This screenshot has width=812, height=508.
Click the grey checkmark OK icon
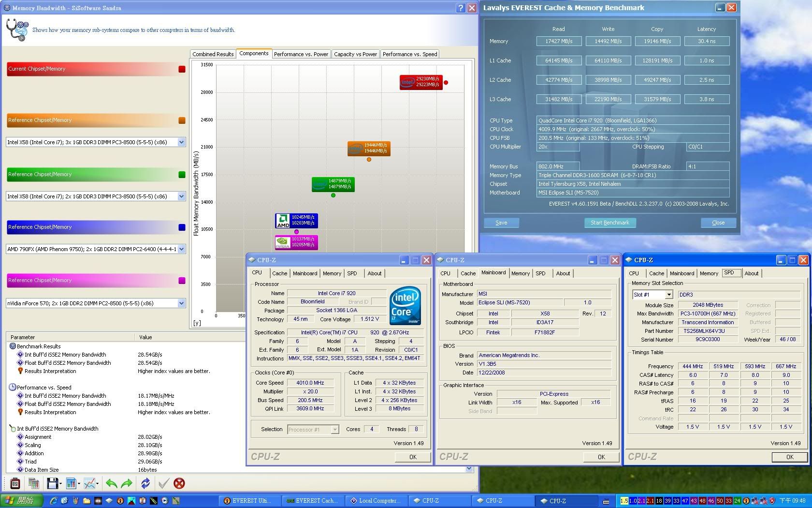[163, 483]
